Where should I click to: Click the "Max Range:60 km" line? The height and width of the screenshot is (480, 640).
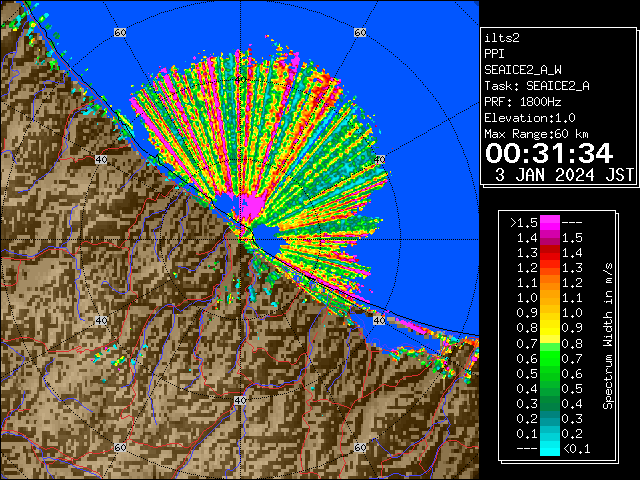[536, 134]
